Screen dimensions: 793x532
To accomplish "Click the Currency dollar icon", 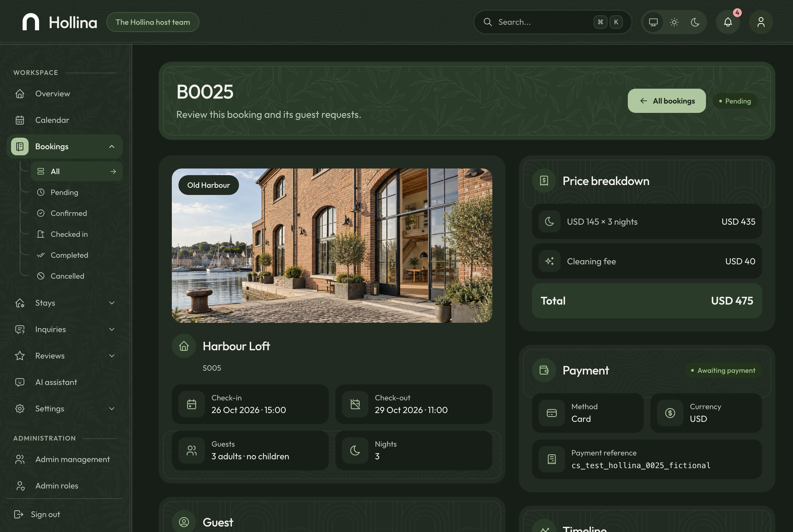I will 670,413.
